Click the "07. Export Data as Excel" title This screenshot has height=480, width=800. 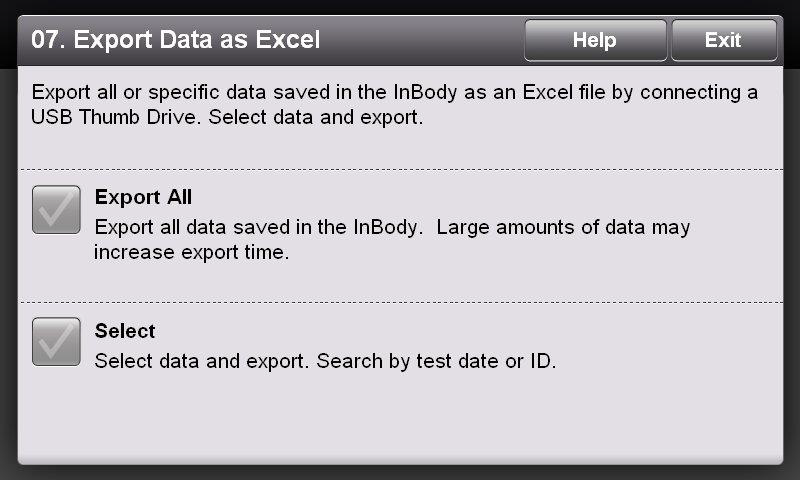pyautogui.click(x=176, y=40)
